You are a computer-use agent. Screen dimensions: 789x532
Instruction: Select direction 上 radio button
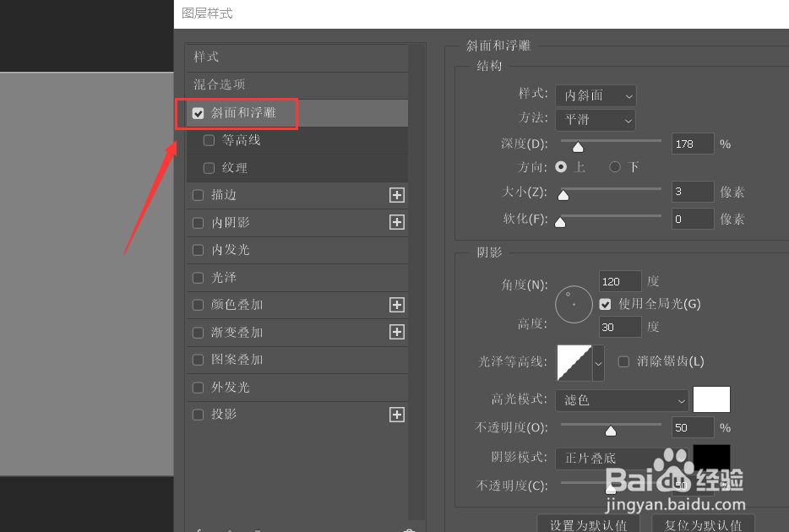coord(561,167)
